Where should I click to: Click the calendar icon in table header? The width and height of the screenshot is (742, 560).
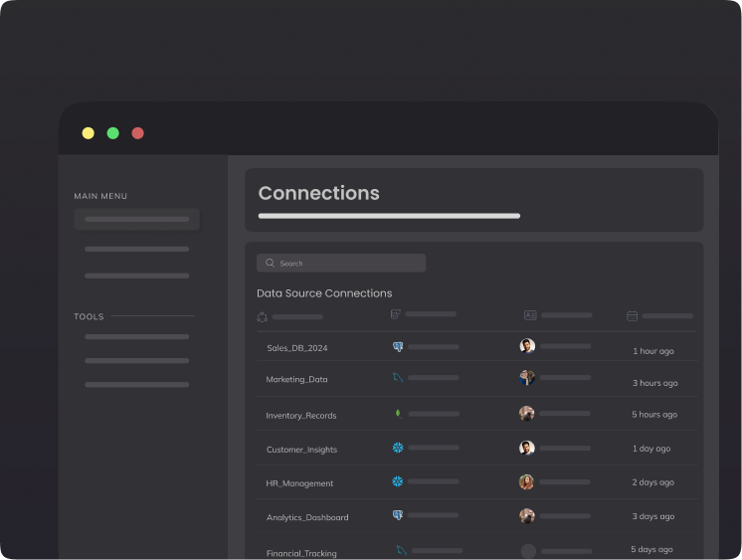click(632, 316)
